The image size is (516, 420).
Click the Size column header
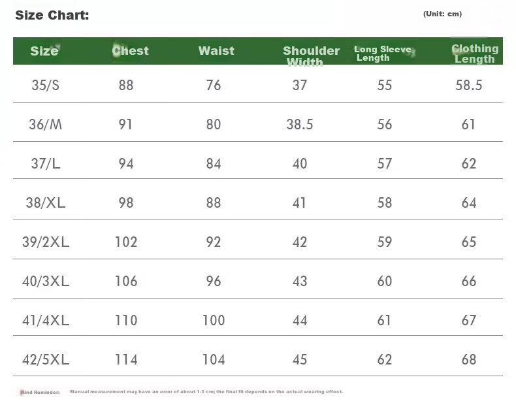point(44,51)
